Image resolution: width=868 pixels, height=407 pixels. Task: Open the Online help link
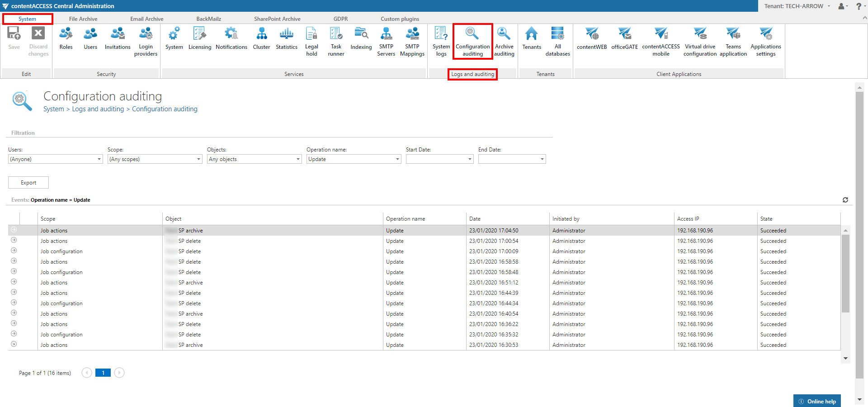817,401
